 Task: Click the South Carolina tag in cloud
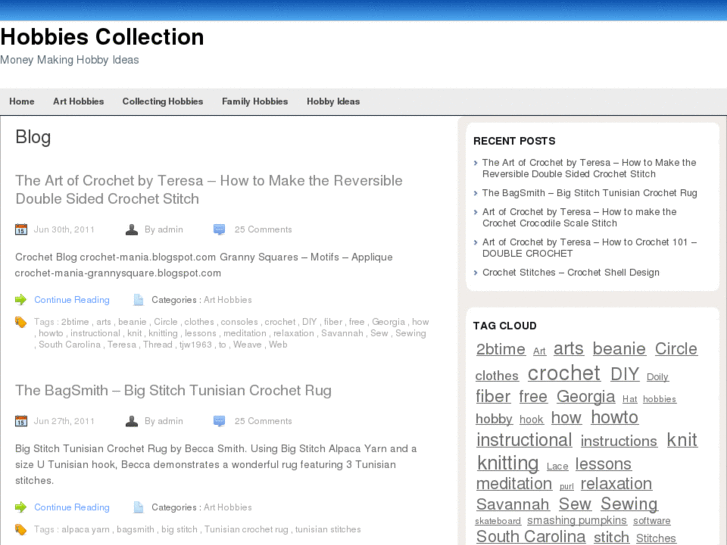530,537
